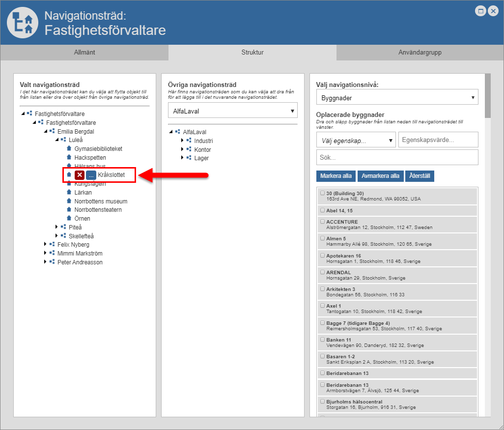The image size is (504, 430).
Task: Click the node icon next to Lager
Action: (189, 158)
